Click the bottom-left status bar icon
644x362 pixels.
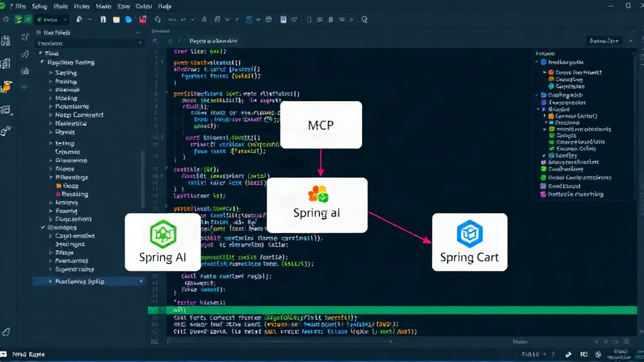(x=4, y=354)
